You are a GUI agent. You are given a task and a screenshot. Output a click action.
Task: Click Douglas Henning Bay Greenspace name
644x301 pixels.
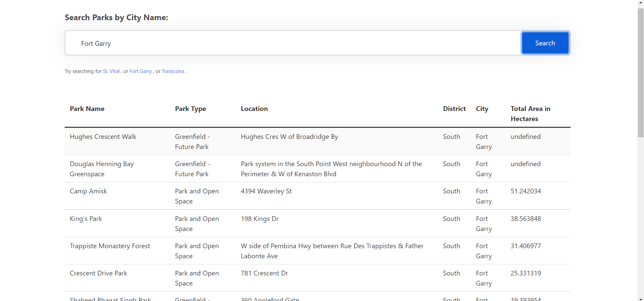(x=102, y=169)
